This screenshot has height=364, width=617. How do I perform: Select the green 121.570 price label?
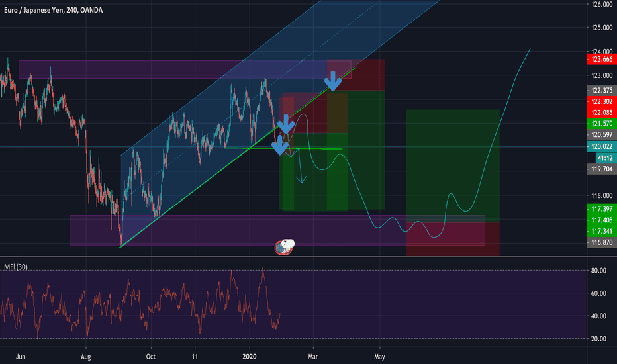click(602, 124)
